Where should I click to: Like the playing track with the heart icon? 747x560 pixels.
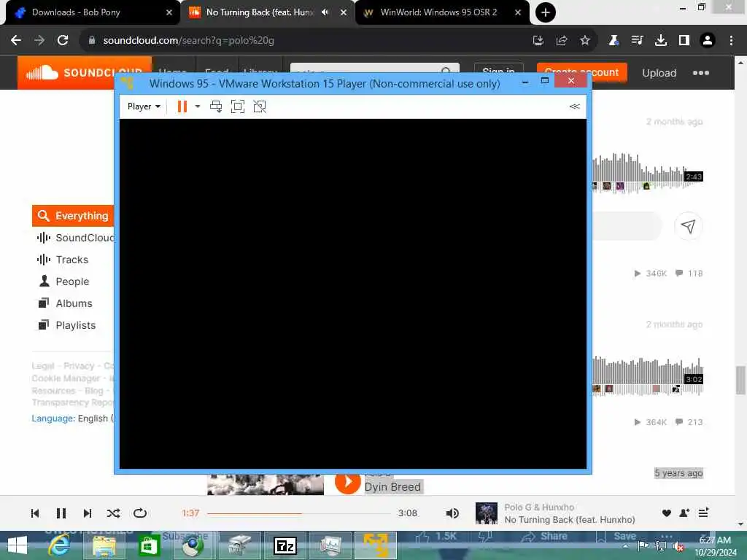tap(667, 513)
